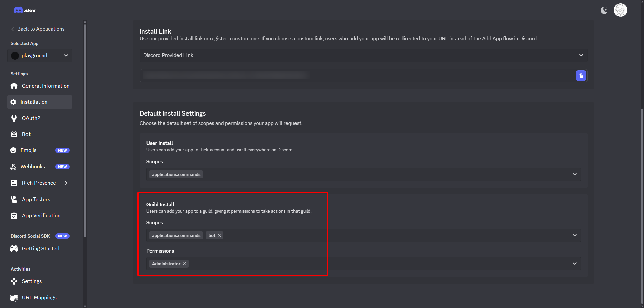Open General Information settings
This screenshot has width=644, height=308.
click(x=46, y=86)
